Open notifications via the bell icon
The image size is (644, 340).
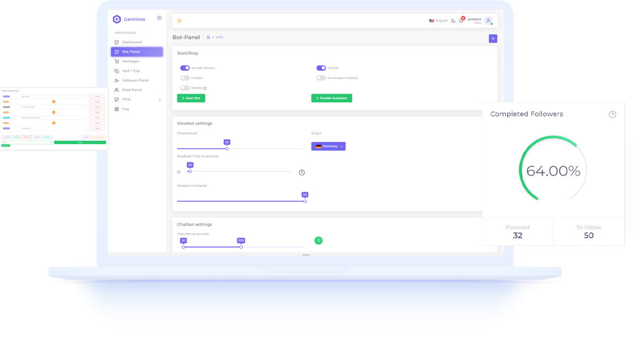pyautogui.click(x=461, y=21)
